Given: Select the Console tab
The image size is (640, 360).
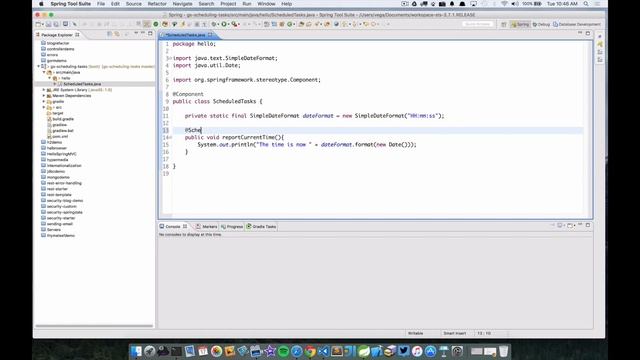Looking at the screenshot, I should pyautogui.click(x=173, y=227).
